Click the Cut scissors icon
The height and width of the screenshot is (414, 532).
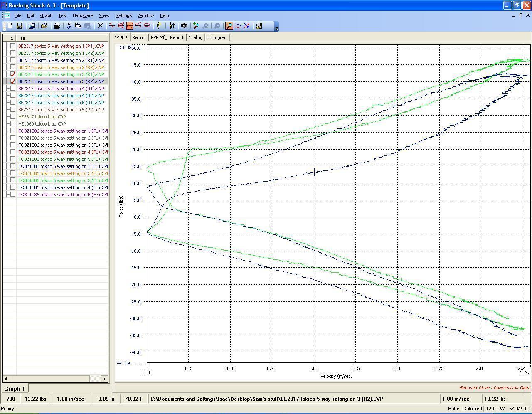pos(69,26)
